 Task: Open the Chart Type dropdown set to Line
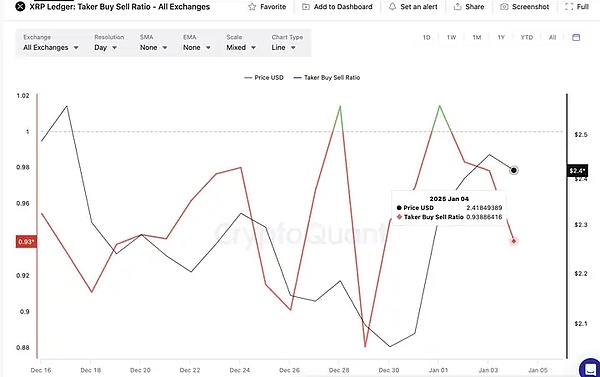click(284, 47)
